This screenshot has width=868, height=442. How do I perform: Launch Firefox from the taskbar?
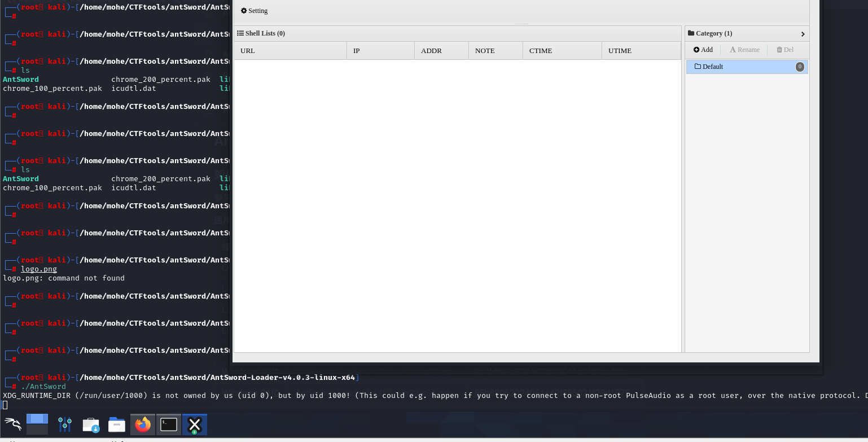[x=142, y=424]
